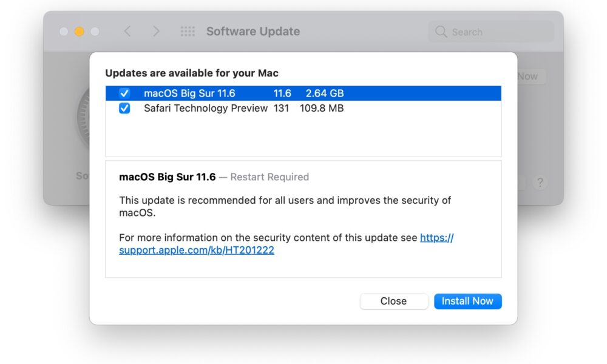Click the back navigation chevron
This screenshot has width=607, height=364.
tap(127, 32)
